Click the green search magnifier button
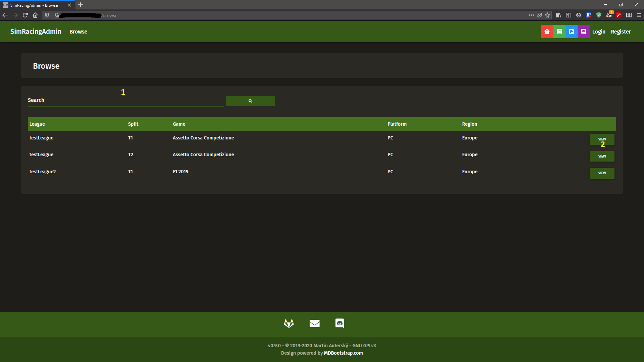Image resolution: width=644 pixels, height=362 pixels. pyautogui.click(x=250, y=101)
